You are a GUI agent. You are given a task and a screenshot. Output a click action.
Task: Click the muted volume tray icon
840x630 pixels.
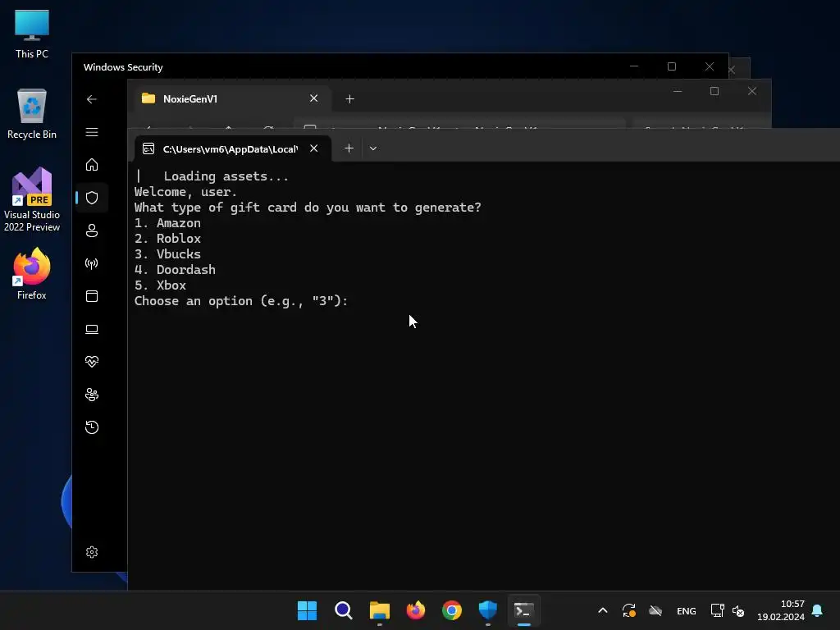tap(738, 610)
